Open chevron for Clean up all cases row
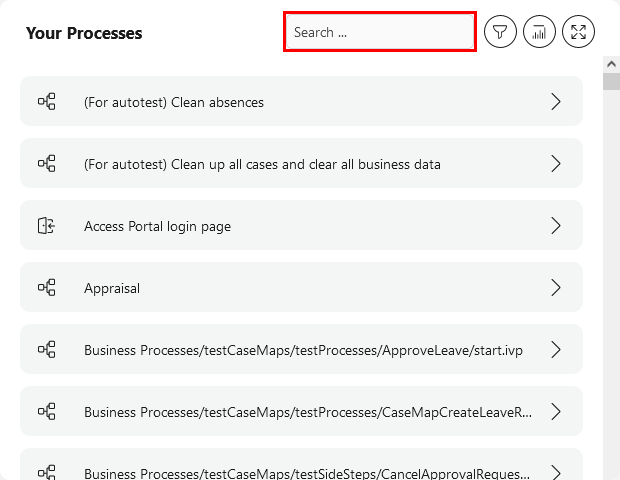The height and width of the screenshot is (480, 620). coord(556,164)
